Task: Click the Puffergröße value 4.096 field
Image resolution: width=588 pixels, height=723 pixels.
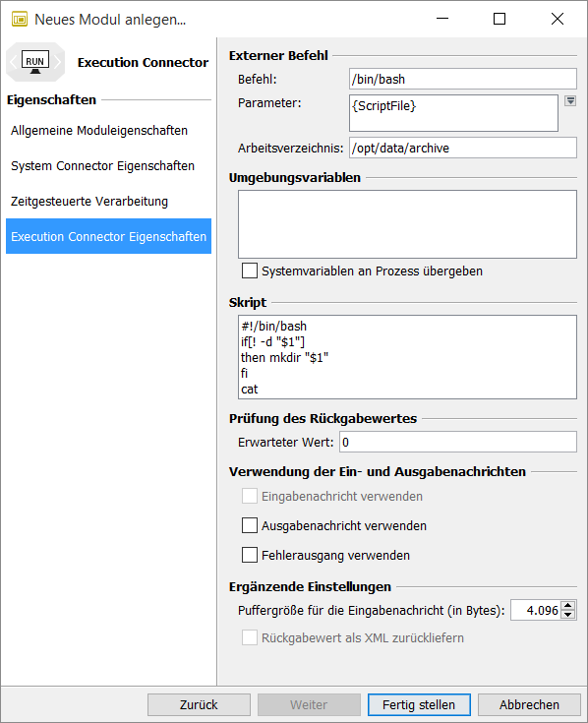Action: 536,610
